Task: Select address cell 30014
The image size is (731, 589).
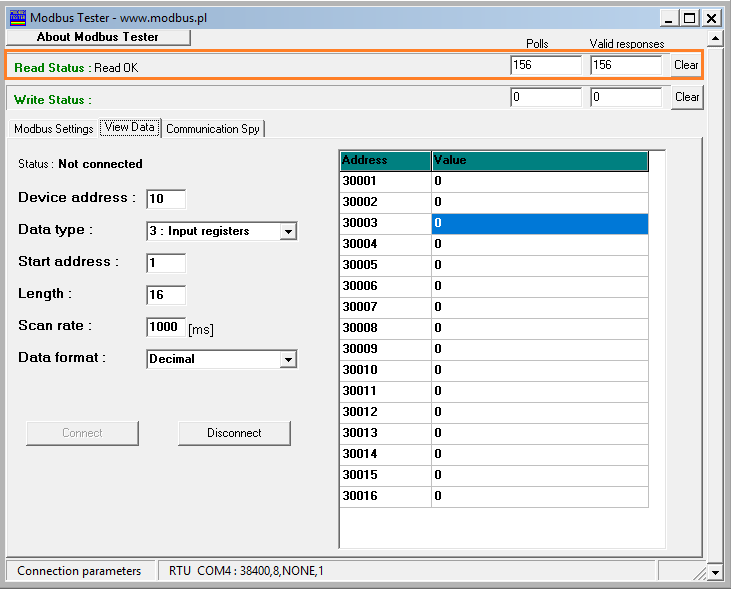Action: (386, 455)
